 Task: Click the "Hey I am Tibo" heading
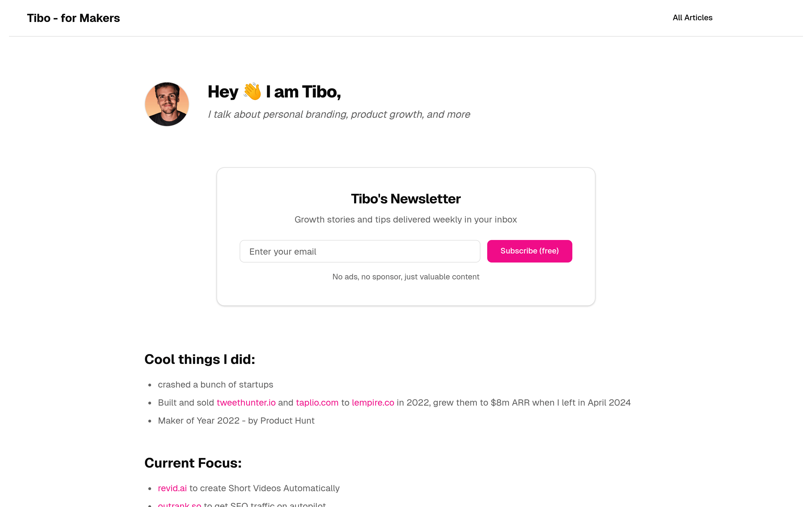click(274, 92)
